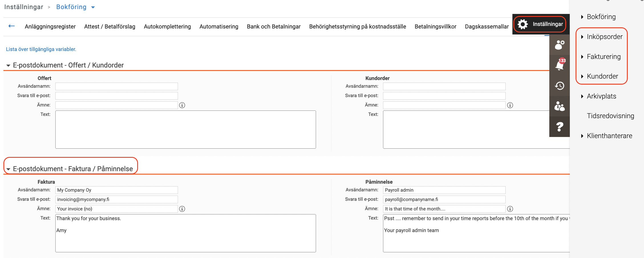Click Bokföring breadcrumb link
644x258 pixels.
click(71, 7)
